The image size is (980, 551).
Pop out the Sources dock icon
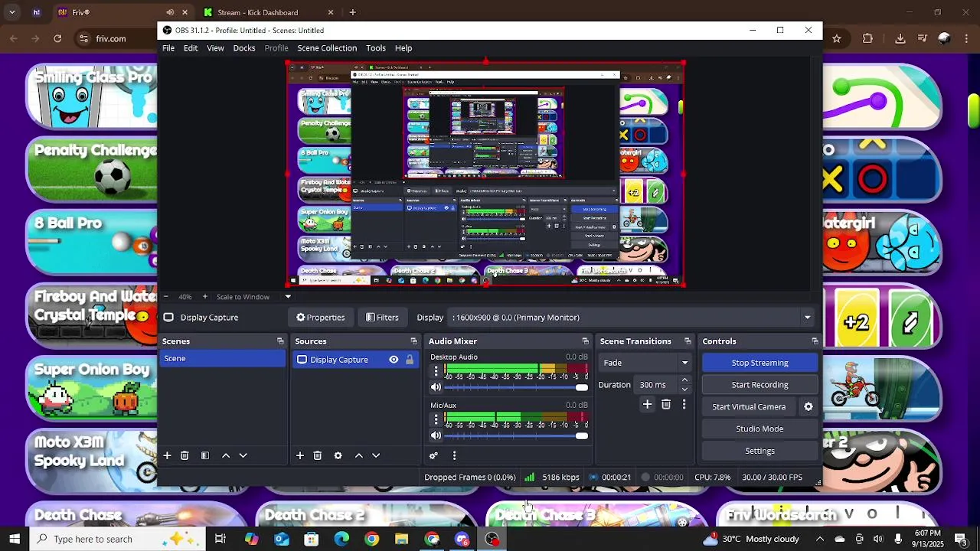coord(413,341)
